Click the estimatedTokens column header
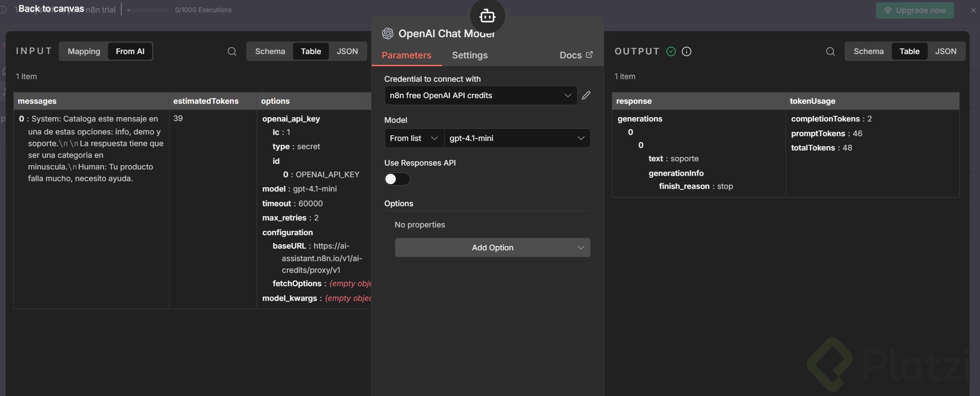Viewport: 980px width, 396px height. pyautogui.click(x=213, y=101)
